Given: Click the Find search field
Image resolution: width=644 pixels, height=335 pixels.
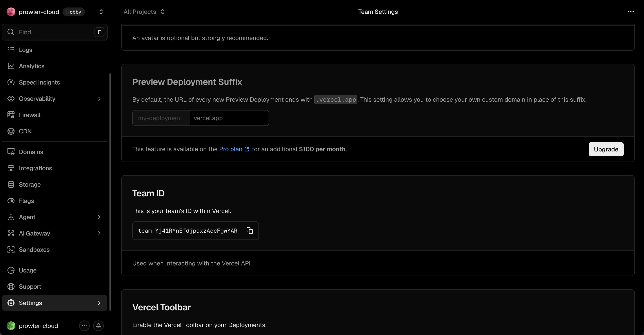Looking at the screenshot, I should pyautogui.click(x=55, y=32).
